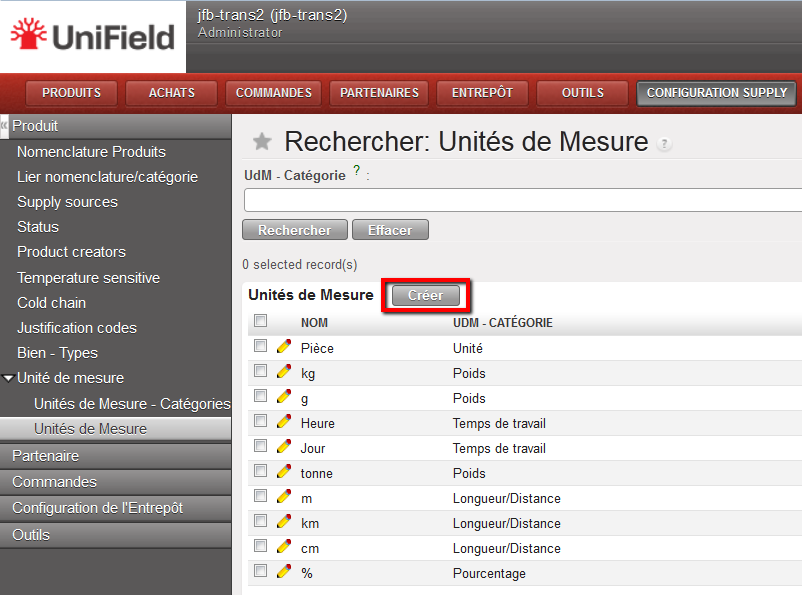Image resolution: width=802 pixels, height=595 pixels.
Task: Click the Créer button
Action: click(426, 295)
